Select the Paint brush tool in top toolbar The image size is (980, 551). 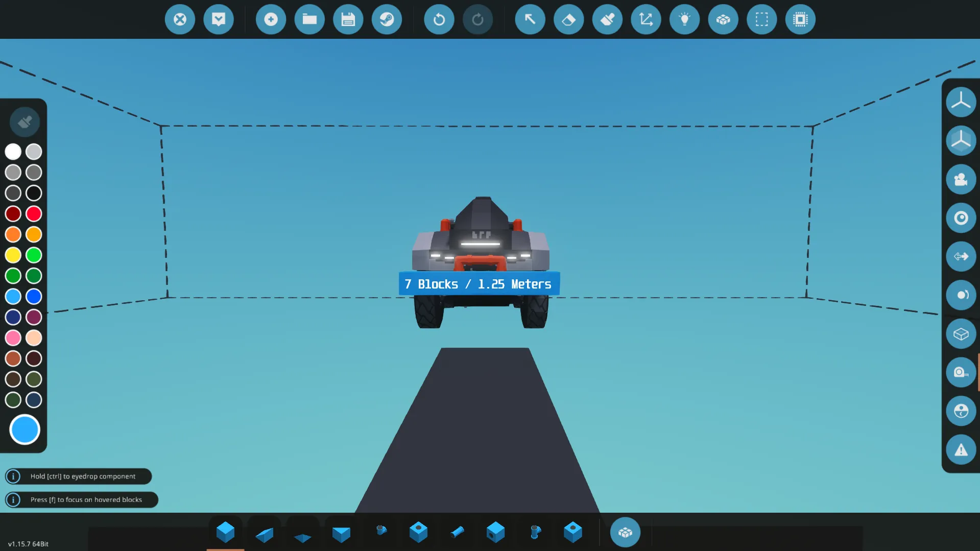607,19
